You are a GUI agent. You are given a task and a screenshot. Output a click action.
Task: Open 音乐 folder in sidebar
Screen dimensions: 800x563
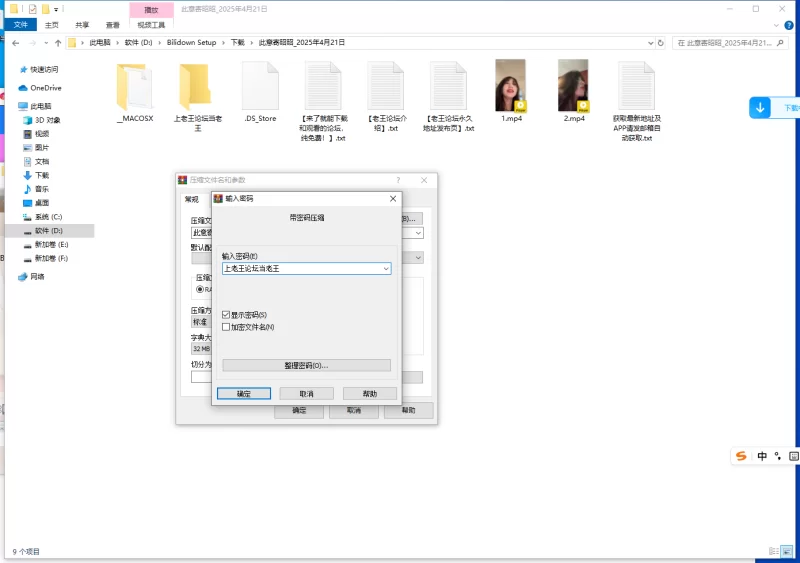pos(36,189)
